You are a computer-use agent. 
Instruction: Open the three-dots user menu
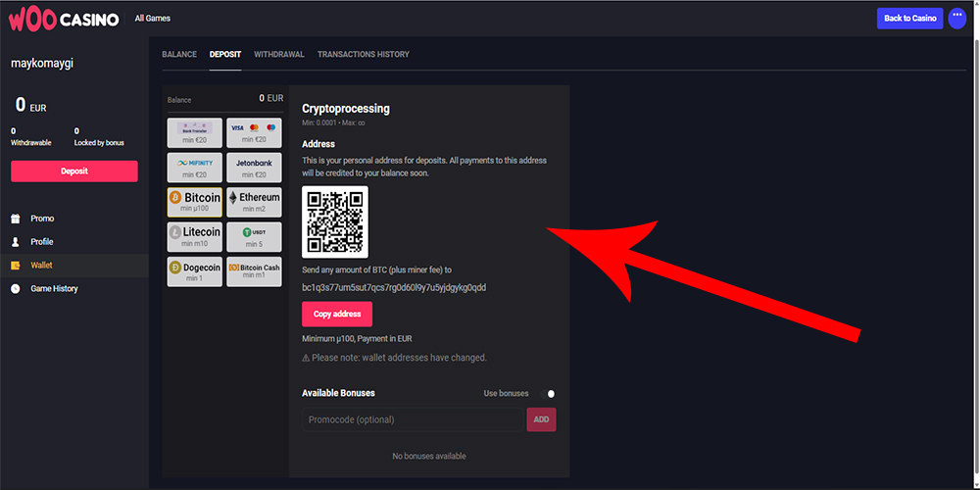956,18
